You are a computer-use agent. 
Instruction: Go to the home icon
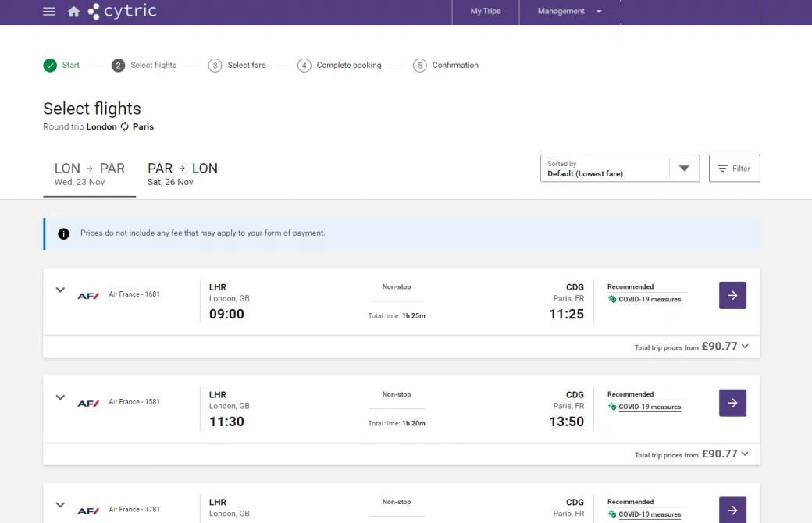[73, 12]
